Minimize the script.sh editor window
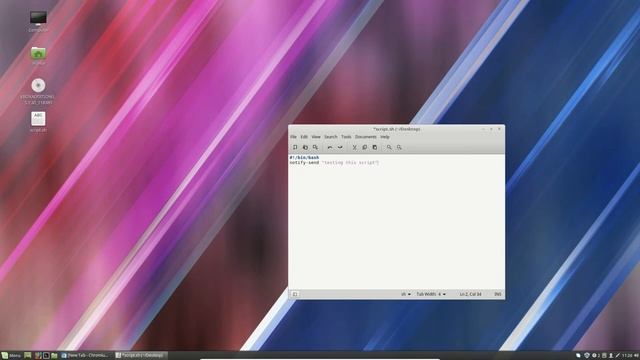This screenshot has height=360, width=640. coord(483,129)
